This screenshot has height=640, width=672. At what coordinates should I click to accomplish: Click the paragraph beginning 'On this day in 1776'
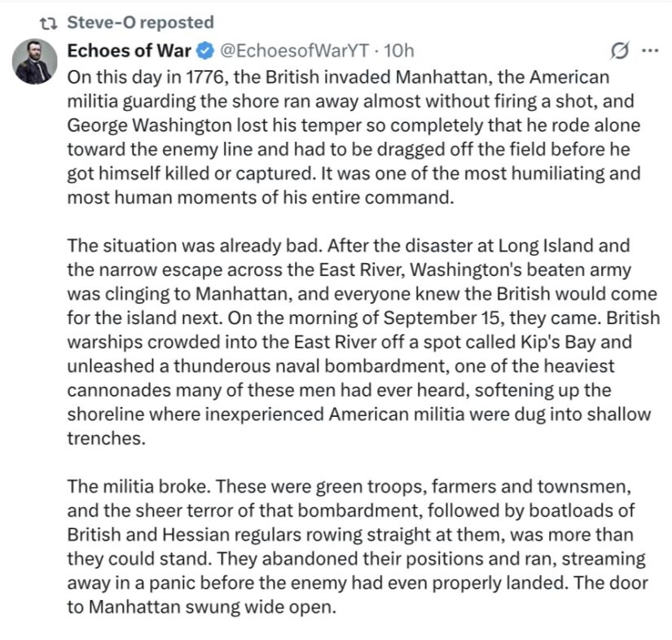(354, 138)
